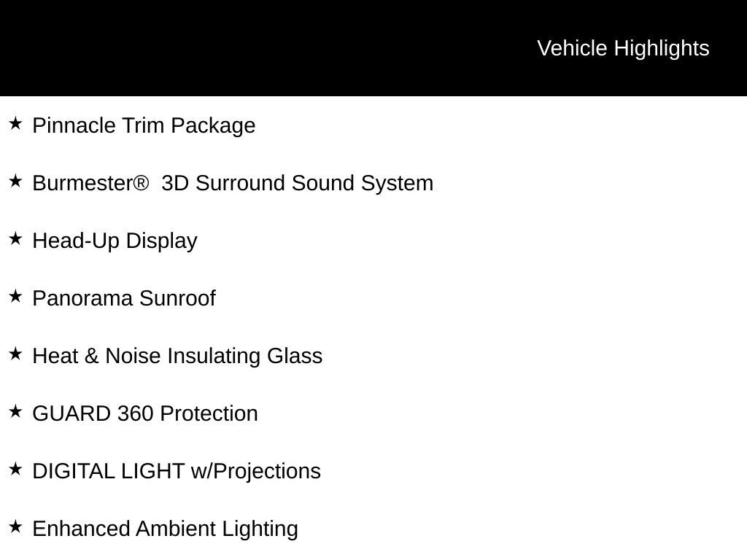Screen dimensions: 747x560
Task: Select the 3D Surround Sound System text
Action: 297,183
